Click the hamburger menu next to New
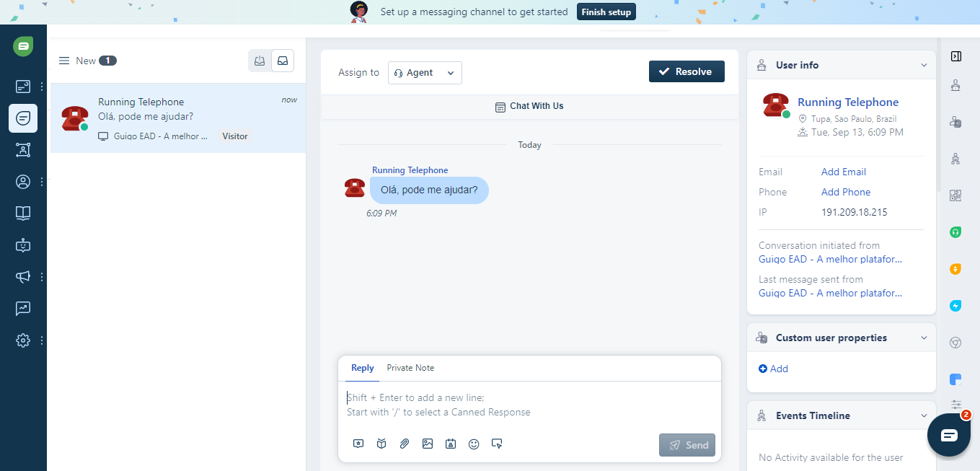The height and width of the screenshot is (471, 980). (x=64, y=61)
